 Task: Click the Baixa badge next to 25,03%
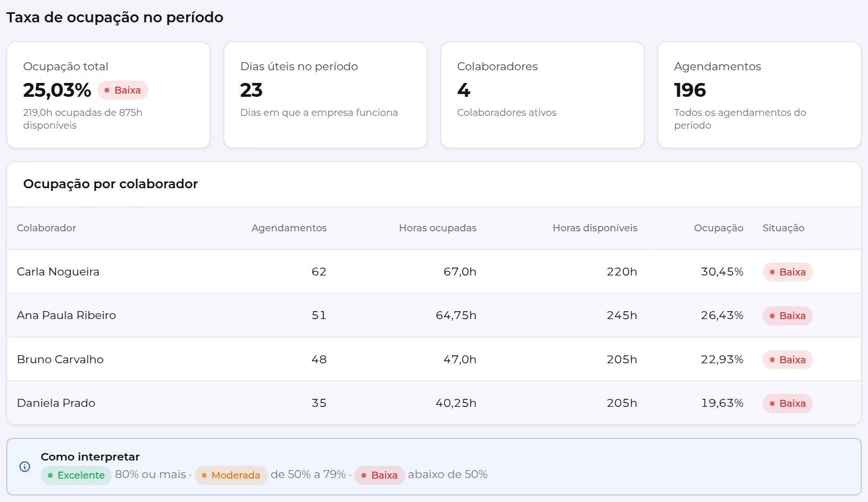[x=123, y=90]
